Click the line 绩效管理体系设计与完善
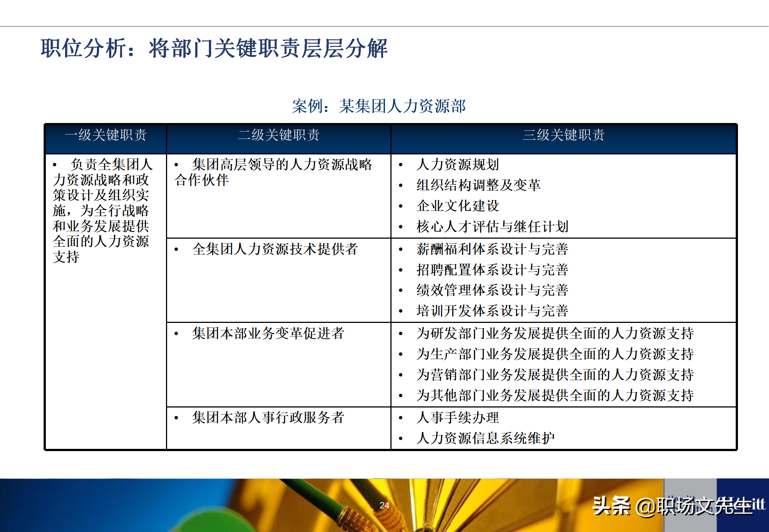 click(492, 290)
